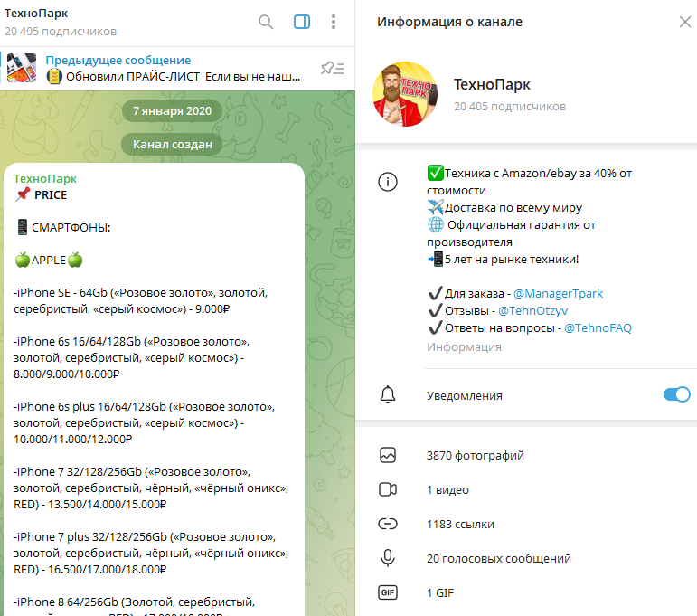Toggle the side panel column icon

click(x=302, y=22)
